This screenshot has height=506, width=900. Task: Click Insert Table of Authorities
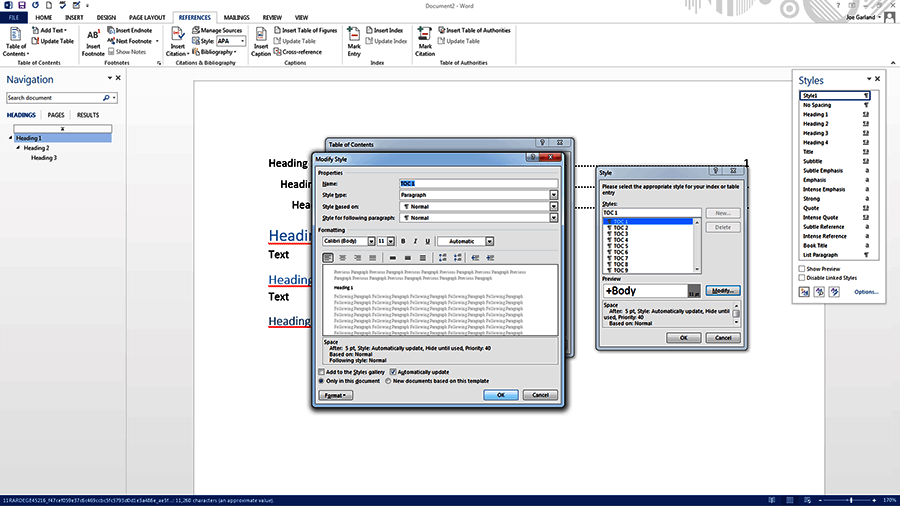click(474, 30)
